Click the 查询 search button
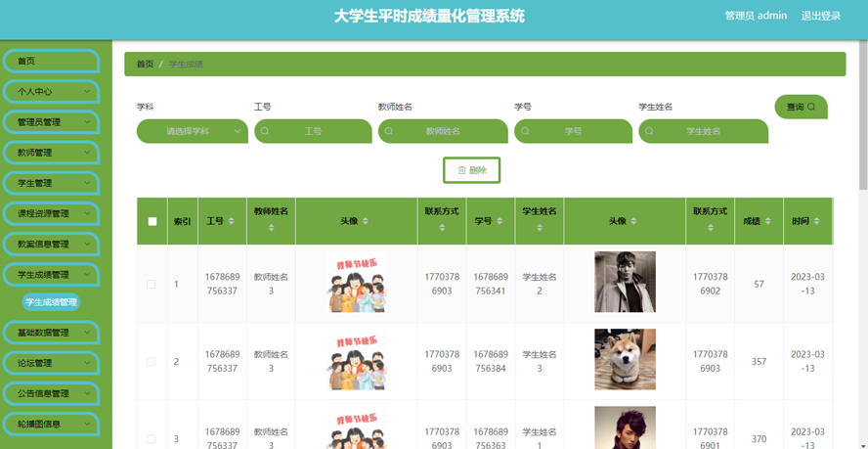This screenshot has height=449, width=868. coord(801,107)
